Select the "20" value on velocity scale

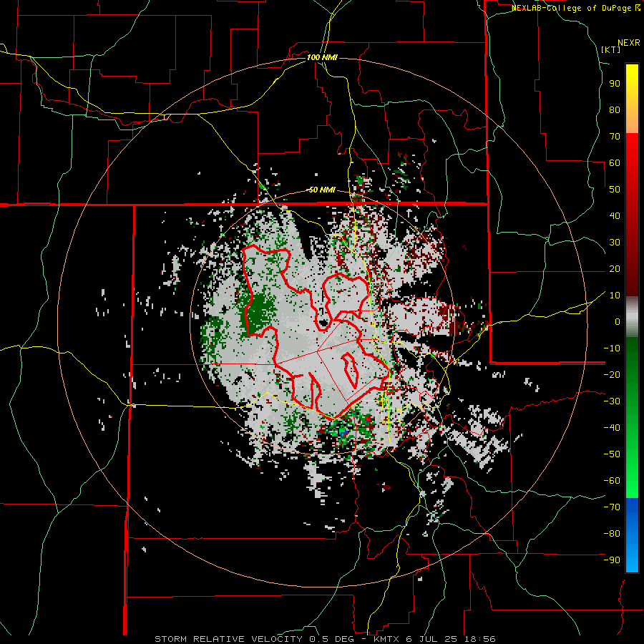[x=615, y=269]
